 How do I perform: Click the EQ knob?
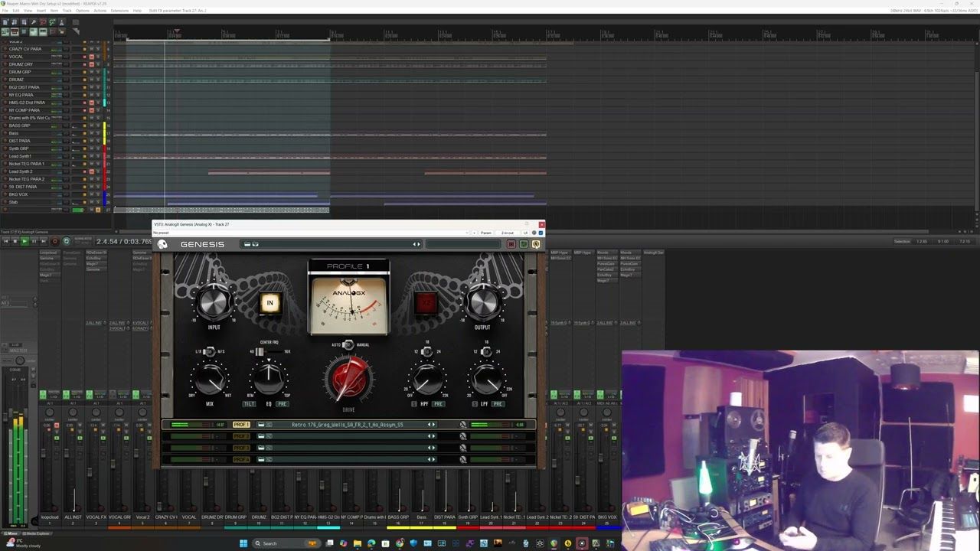coord(269,379)
